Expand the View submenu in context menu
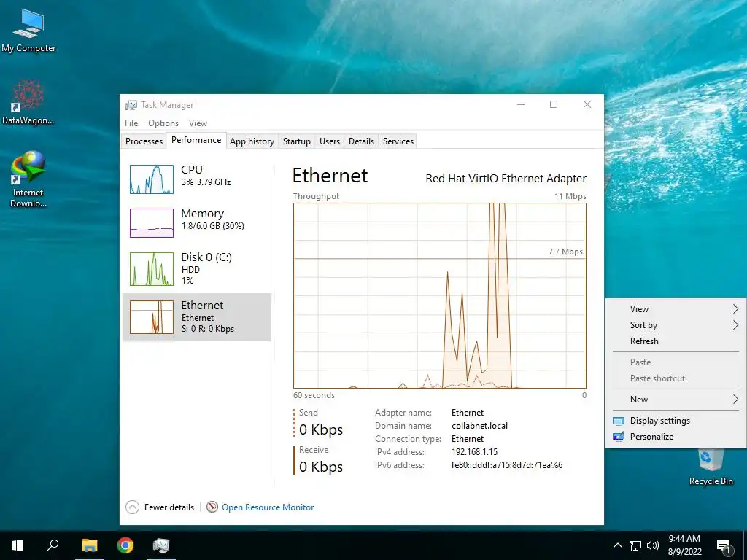This screenshot has height=560, width=747. (x=676, y=309)
